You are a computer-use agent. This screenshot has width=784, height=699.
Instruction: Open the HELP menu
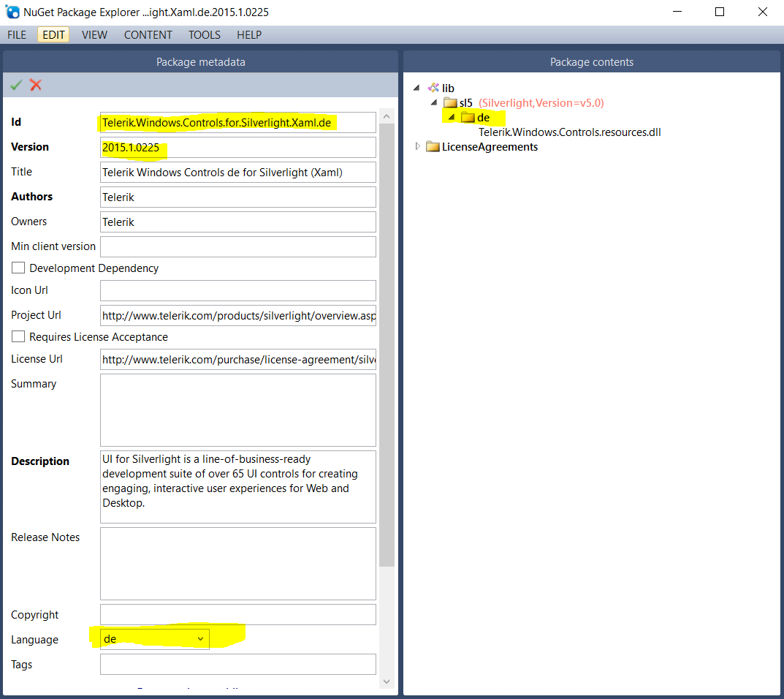[249, 35]
